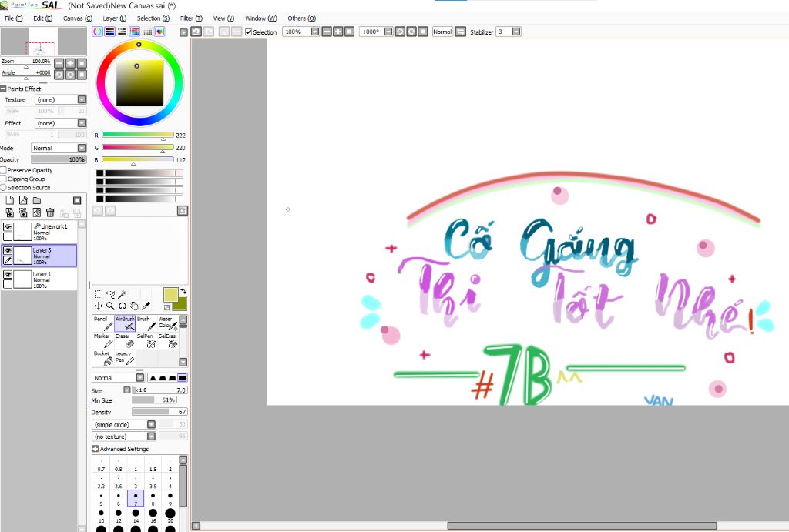789x532 pixels.
Task: Select the Bucket tool
Action: point(103,358)
